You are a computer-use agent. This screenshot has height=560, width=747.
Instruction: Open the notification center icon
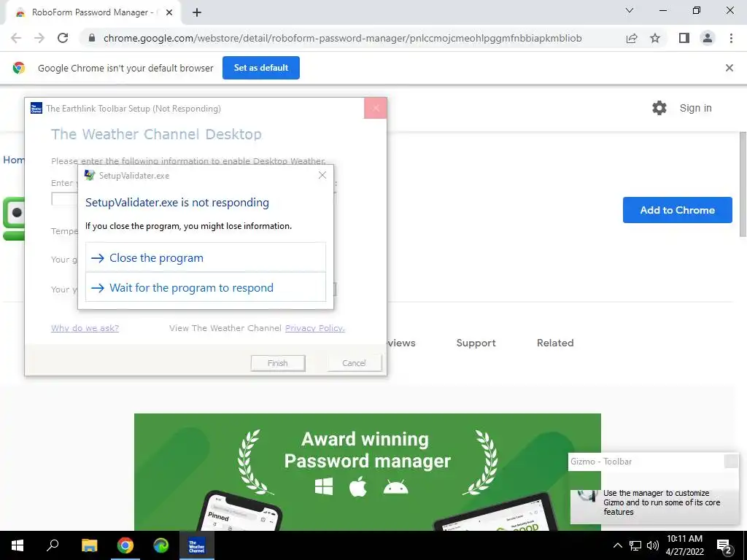pos(724,546)
